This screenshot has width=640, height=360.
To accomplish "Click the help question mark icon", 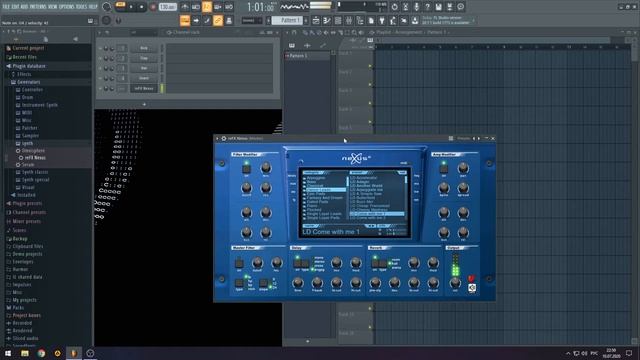I will tap(427, 7).
